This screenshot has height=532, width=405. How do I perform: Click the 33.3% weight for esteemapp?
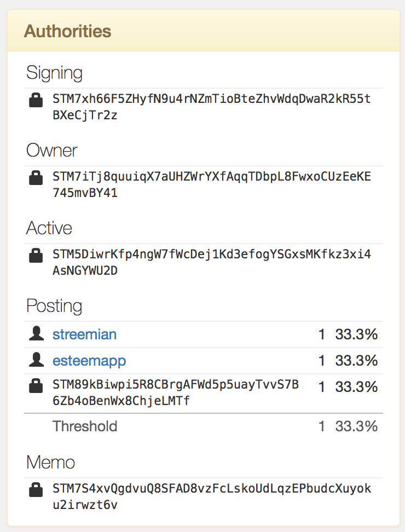[x=356, y=360]
